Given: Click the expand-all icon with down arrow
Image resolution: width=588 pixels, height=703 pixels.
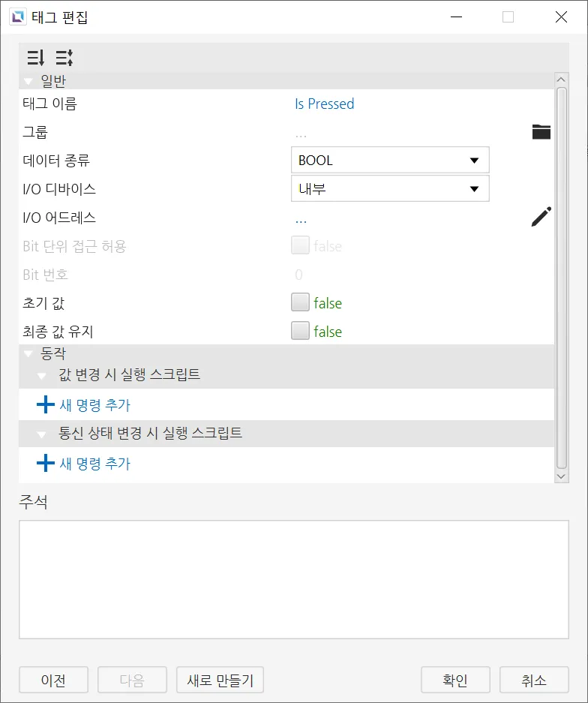Looking at the screenshot, I should [x=35, y=58].
